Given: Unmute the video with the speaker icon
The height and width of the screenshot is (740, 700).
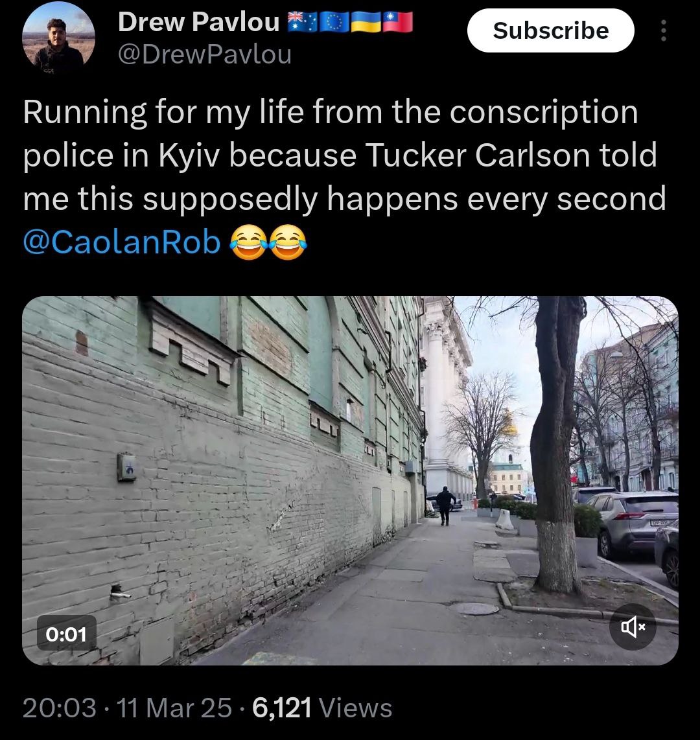Looking at the screenshot, I should coord(633,627).
